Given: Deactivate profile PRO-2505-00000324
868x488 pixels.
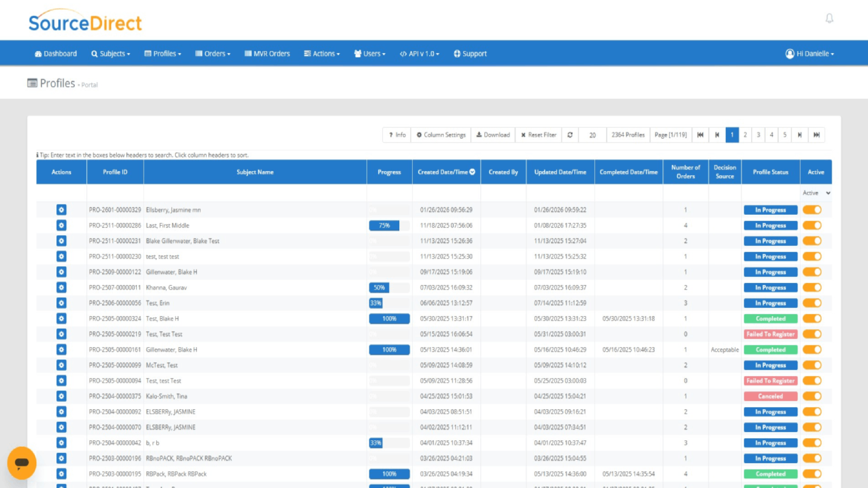Looking at the screenshot, I should click(x=812, y=318).
